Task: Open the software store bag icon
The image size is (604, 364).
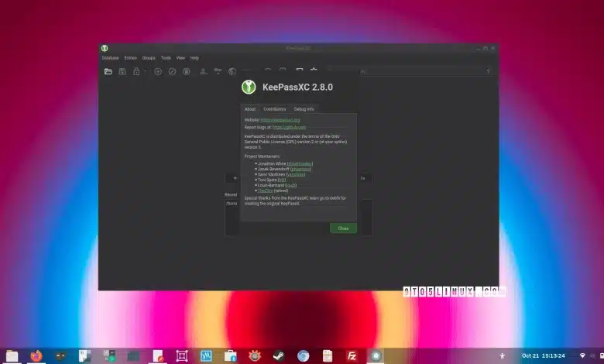Action: [230, 356]
